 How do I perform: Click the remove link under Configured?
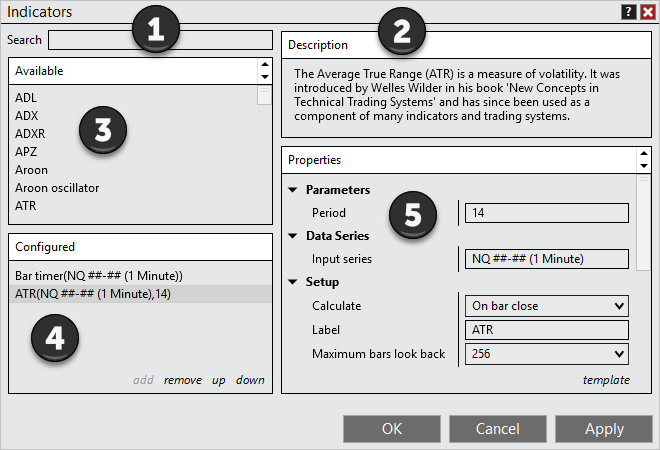tap(183, 380)
